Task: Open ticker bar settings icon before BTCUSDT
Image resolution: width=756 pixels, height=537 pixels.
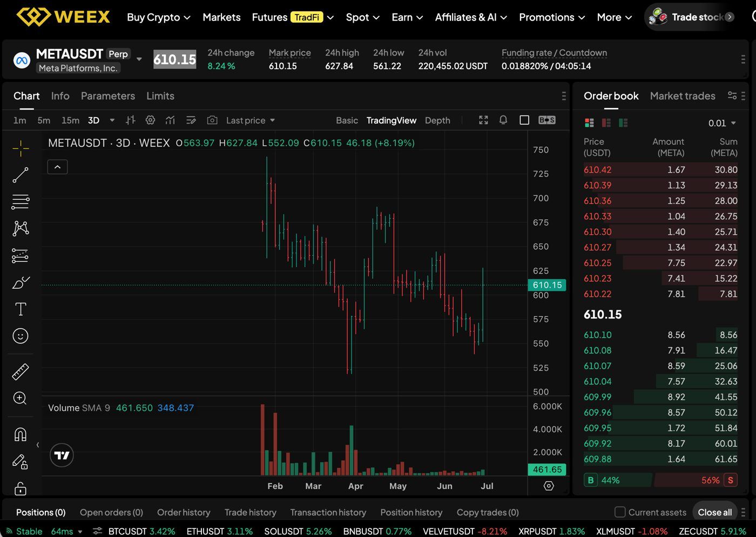Action: pyautogui.click(x=97, y=531)
